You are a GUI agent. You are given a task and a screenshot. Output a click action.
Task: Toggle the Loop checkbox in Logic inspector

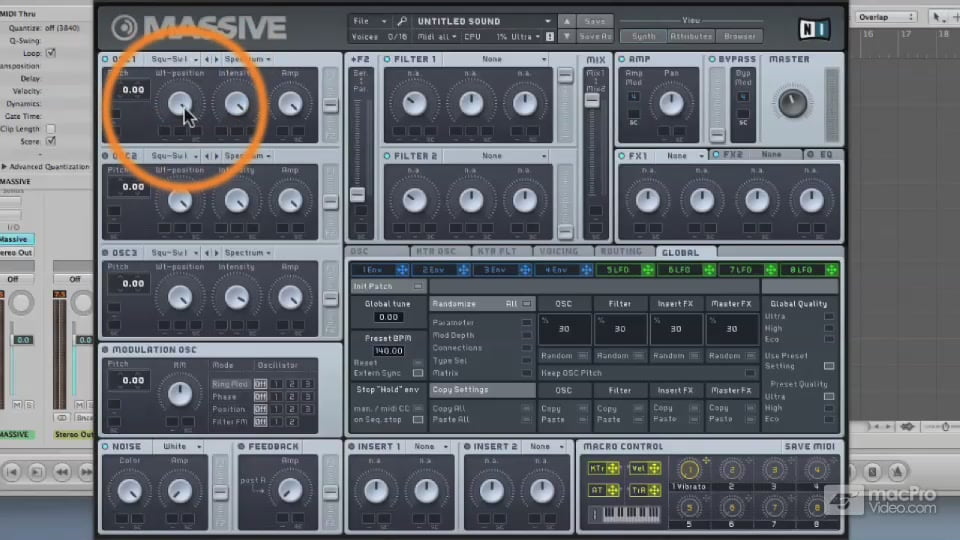[x=51, y=53]
